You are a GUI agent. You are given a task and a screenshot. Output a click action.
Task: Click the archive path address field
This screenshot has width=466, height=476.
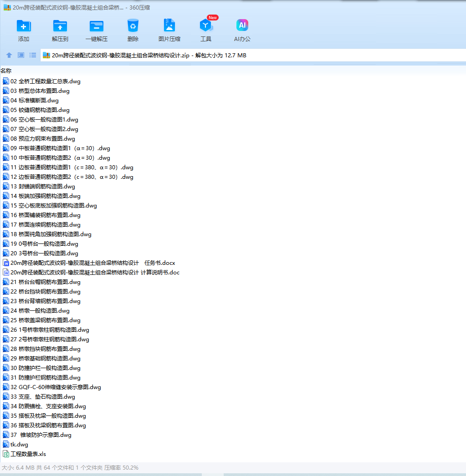point(253,55)
